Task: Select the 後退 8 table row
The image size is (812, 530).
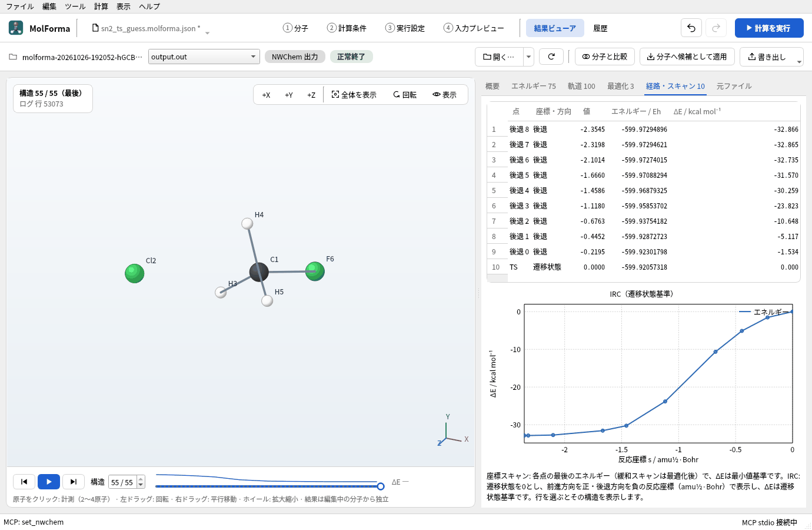Action: [x=644, y=129]
